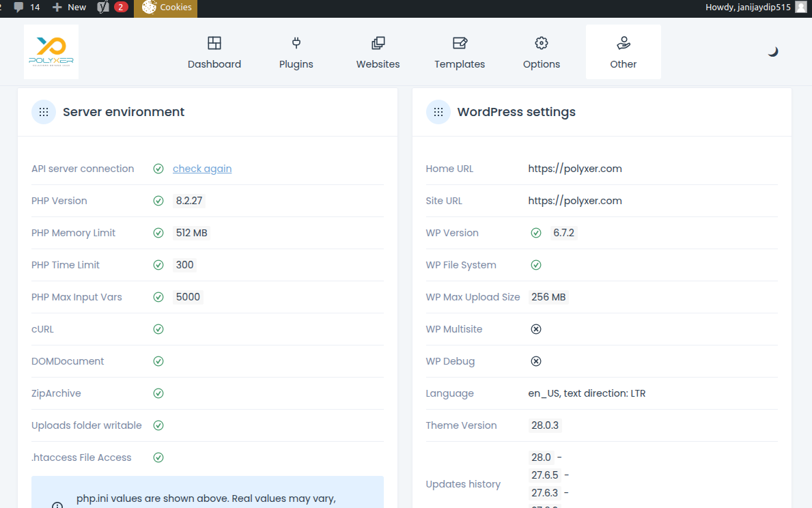Click API server connection check icon

158,169
